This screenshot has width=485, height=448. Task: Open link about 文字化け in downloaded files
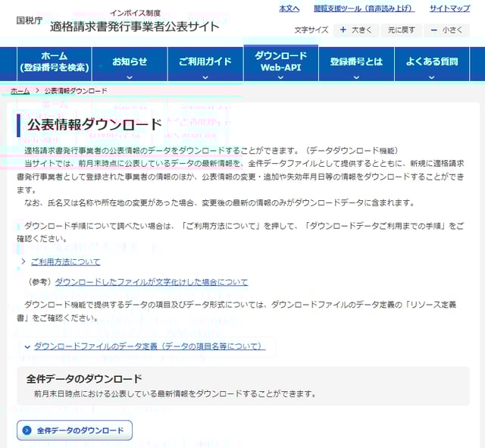pos(151,282)
